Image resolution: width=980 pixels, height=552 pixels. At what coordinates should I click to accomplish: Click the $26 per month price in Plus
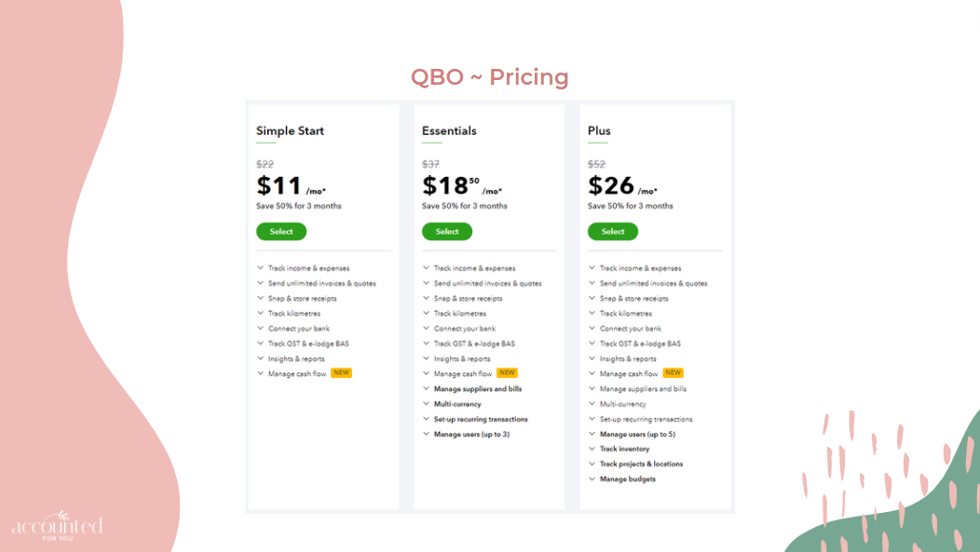tap(622, 185)
